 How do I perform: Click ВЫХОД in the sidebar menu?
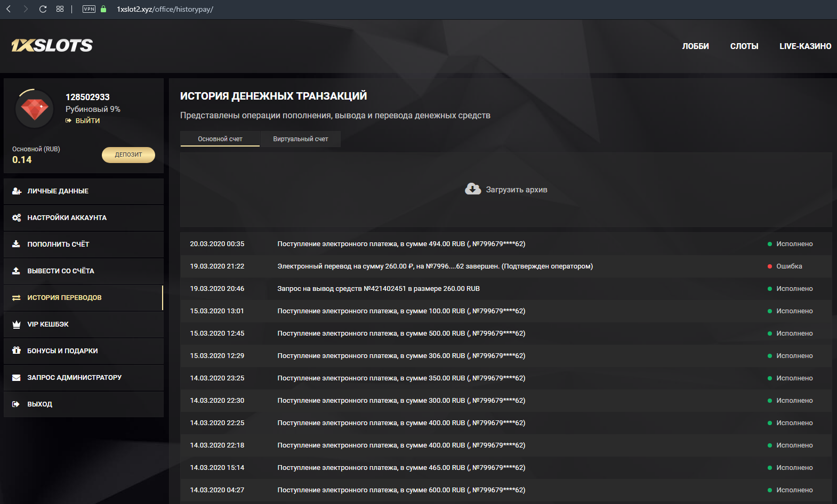pos(83,404)
